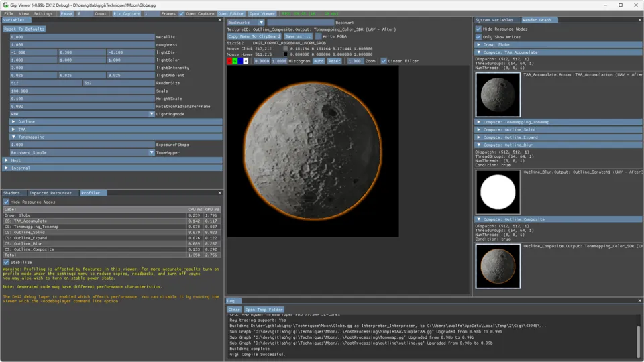Toggle the blue channel button

coord(240,61)
